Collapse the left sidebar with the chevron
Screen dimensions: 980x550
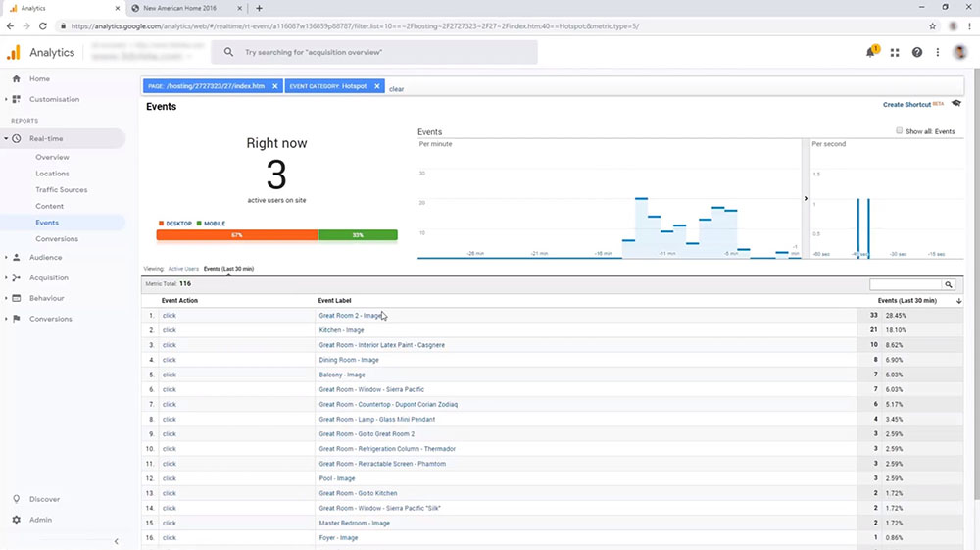[117, 541]
